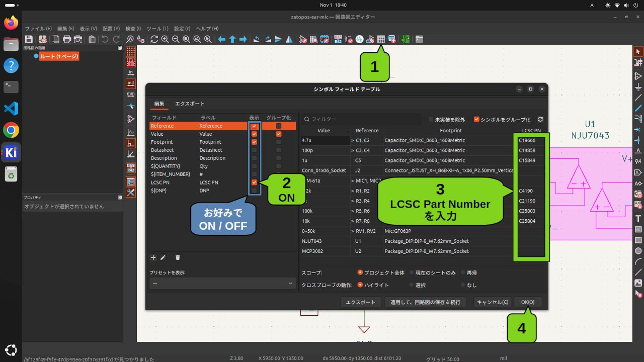Expand the R7, R8 group row
Image resolution: width=644 pixels, height=362 pixels.
click(353, 221)
